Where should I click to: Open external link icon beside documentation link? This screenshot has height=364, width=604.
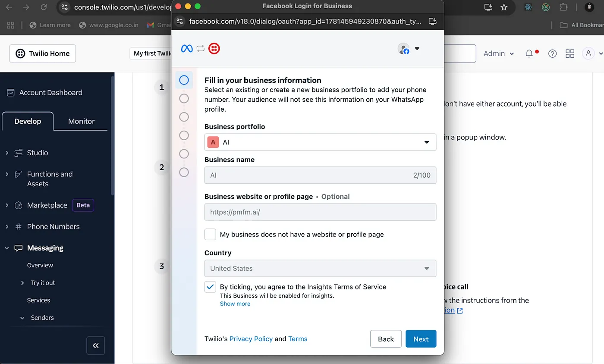[x=460, y=311]
